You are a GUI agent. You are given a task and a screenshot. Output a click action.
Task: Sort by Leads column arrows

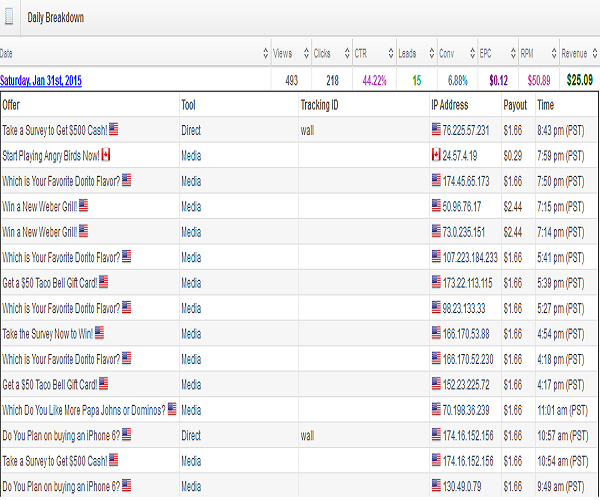coord(432,53)
